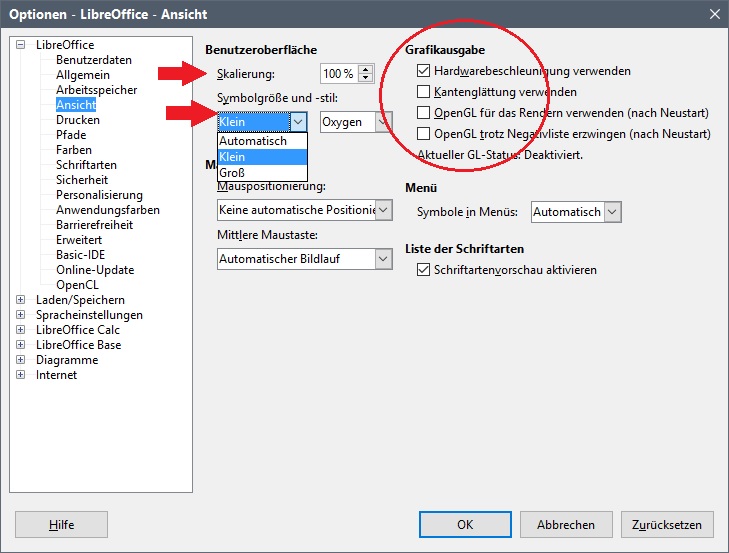Expand the Internet tree node

coord(20,375)
